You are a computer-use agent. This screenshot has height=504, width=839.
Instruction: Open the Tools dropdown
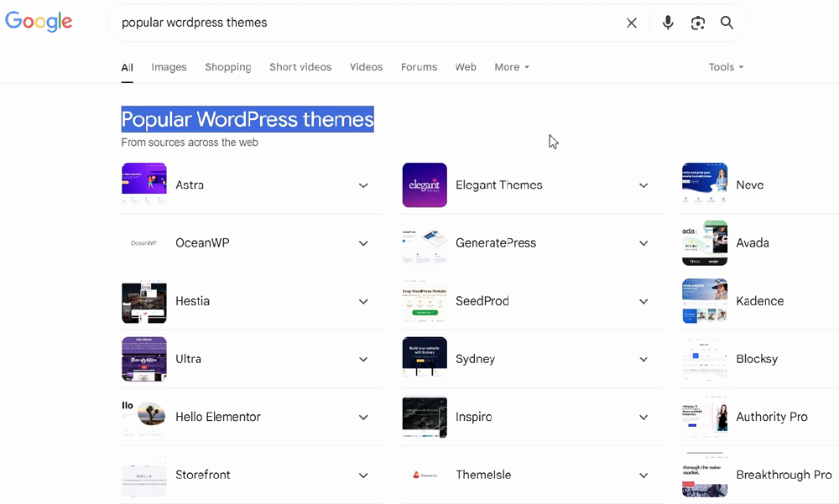tap(726, 67)
